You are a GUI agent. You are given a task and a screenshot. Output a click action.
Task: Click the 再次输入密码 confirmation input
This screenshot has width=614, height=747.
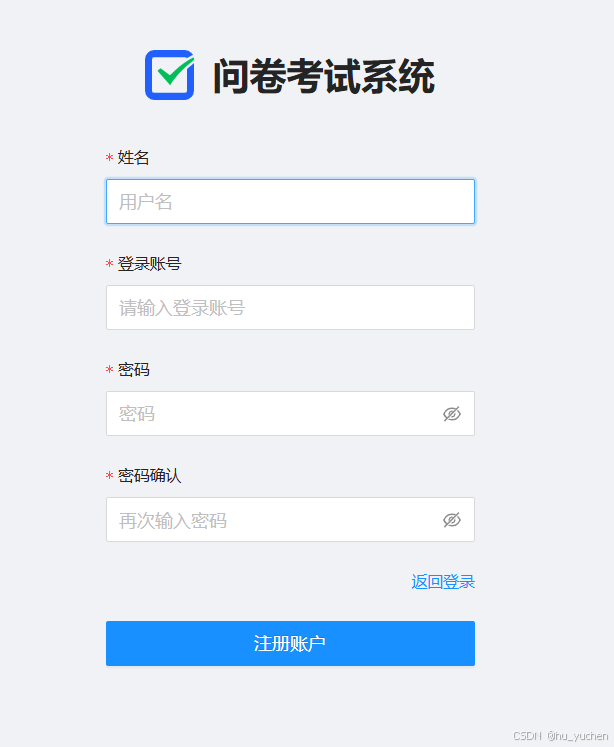coord(290,519)
